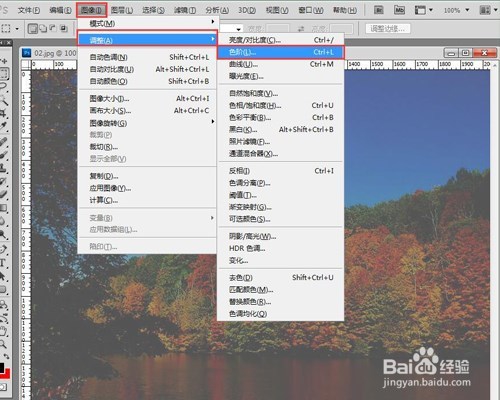
Task: Select the Rectangular Marquee tool in the toolbox
Action: coord(4,74)
